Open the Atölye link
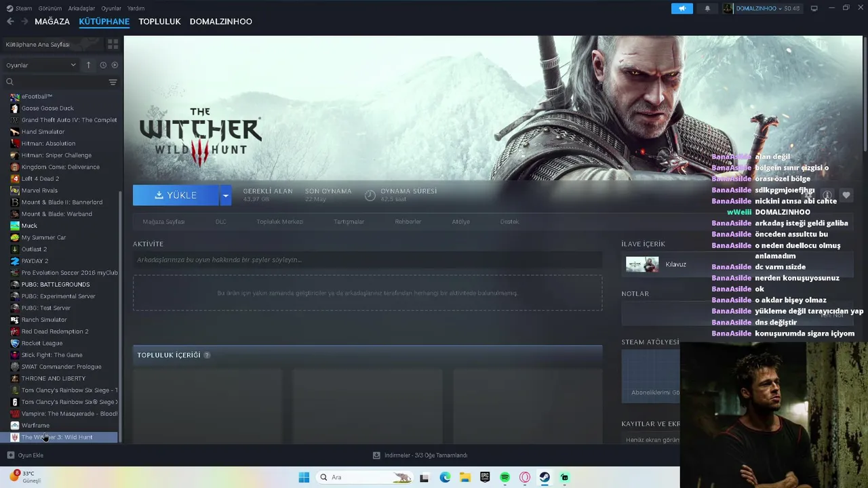Image resolution: width=868 pixels, height=488 pixels. point(460,222)
